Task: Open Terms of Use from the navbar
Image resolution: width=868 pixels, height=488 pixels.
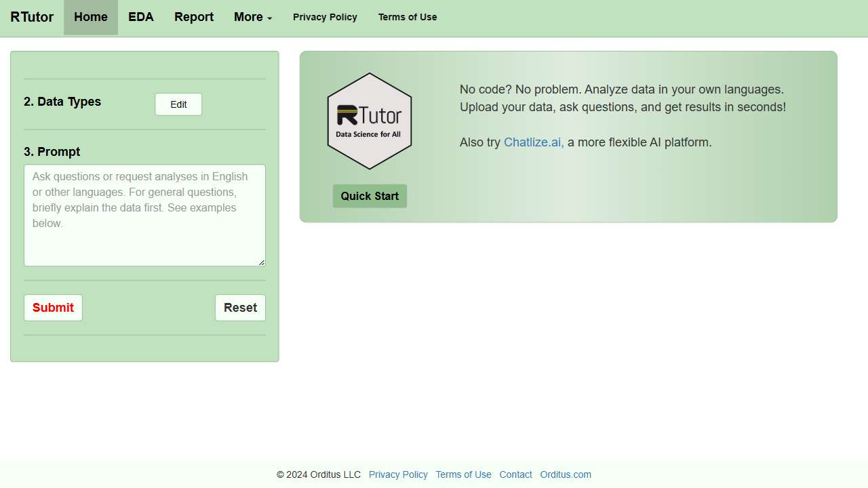Action: click(408, 17)
